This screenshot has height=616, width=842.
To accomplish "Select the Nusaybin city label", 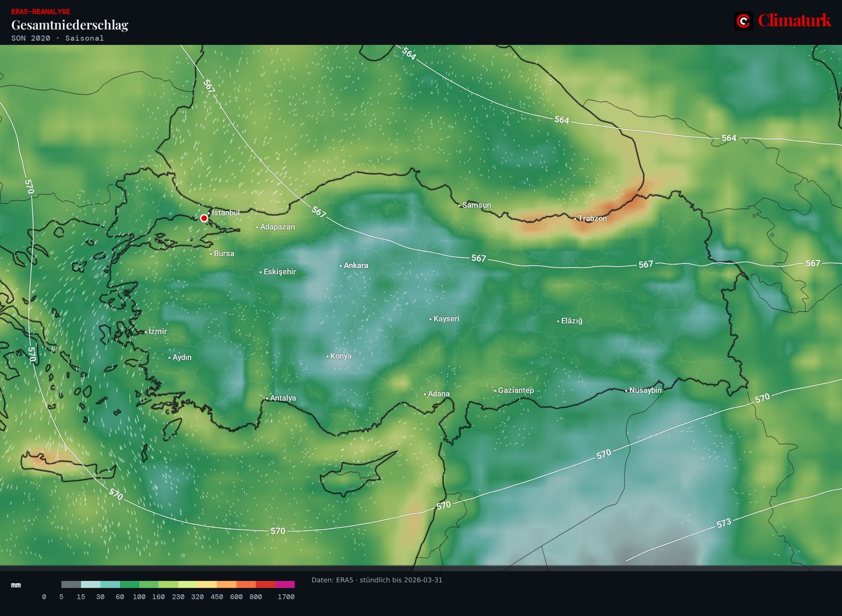I will click(x=645, y=390).
